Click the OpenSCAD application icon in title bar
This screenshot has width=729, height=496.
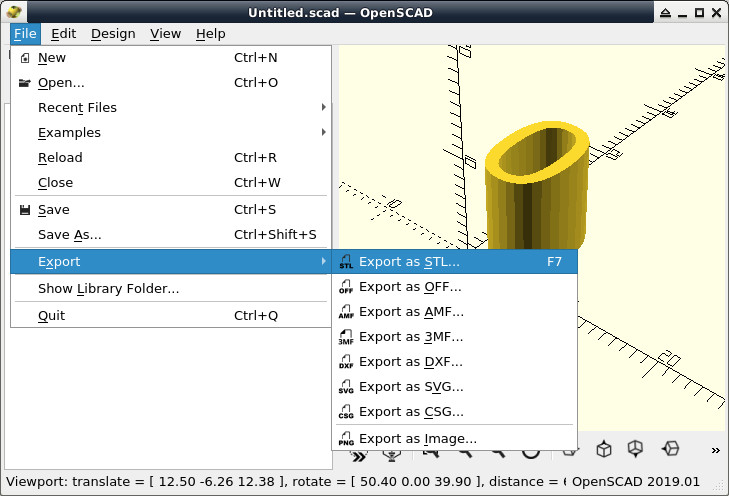(14, 12)
